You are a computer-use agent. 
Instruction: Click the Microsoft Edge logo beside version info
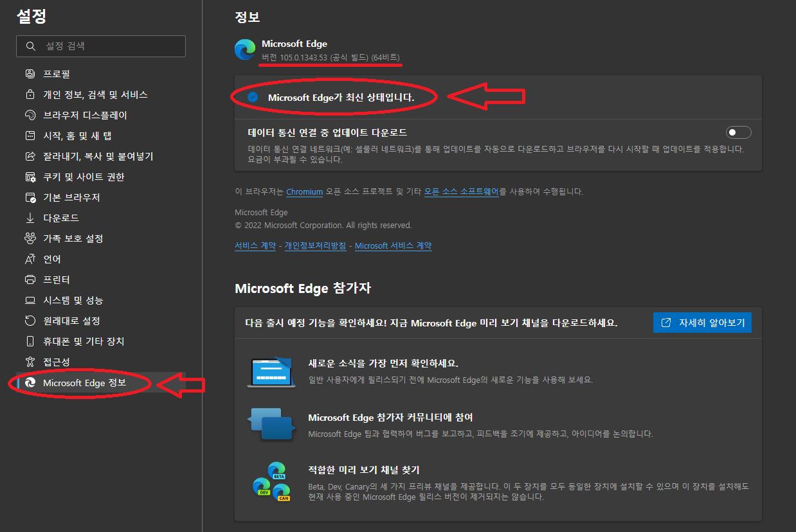point(245,49)
